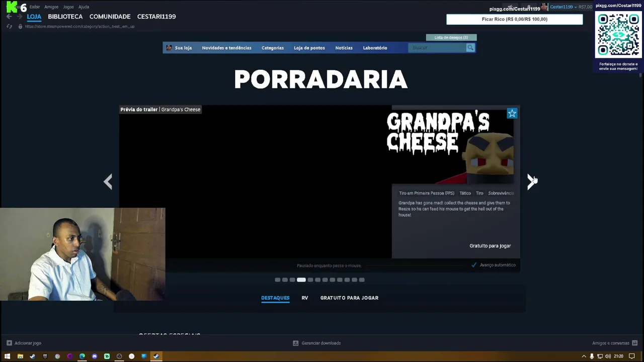This screenshot has width=644, height=362.
Task: Go to next carousel item arrow
Action: tap(531, 182)
